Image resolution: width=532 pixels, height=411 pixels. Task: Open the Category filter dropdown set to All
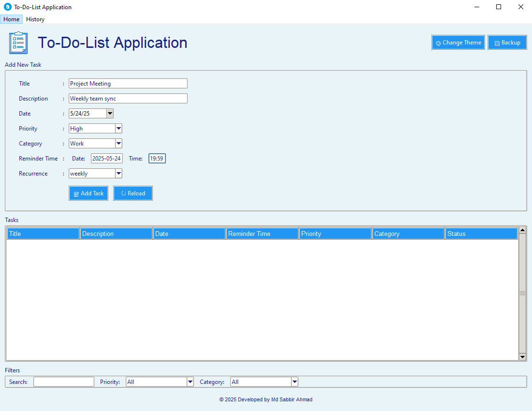295,382
